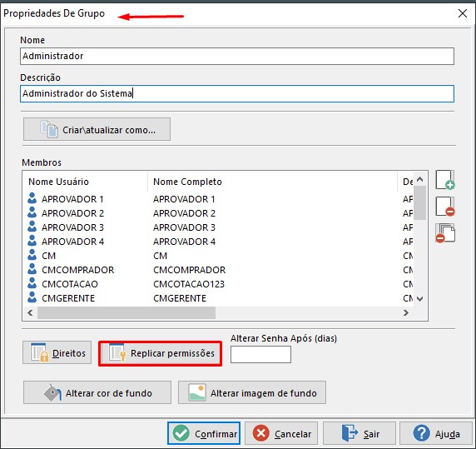Click members list scroll up arrow
476x449 pixels.
coord(420,179)
